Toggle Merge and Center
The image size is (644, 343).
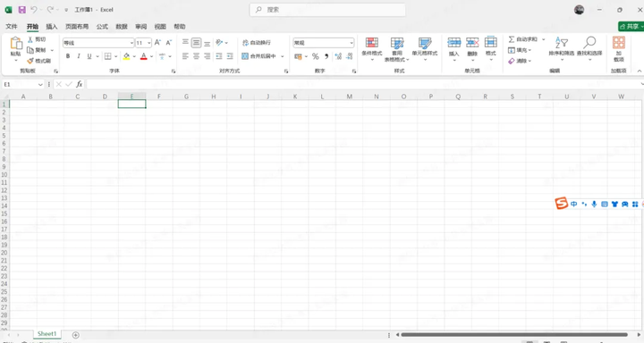coord(258,56)
